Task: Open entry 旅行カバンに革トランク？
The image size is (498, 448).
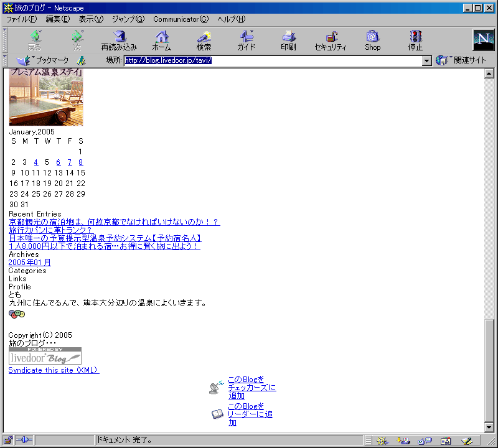Action: tap(51, 230)
